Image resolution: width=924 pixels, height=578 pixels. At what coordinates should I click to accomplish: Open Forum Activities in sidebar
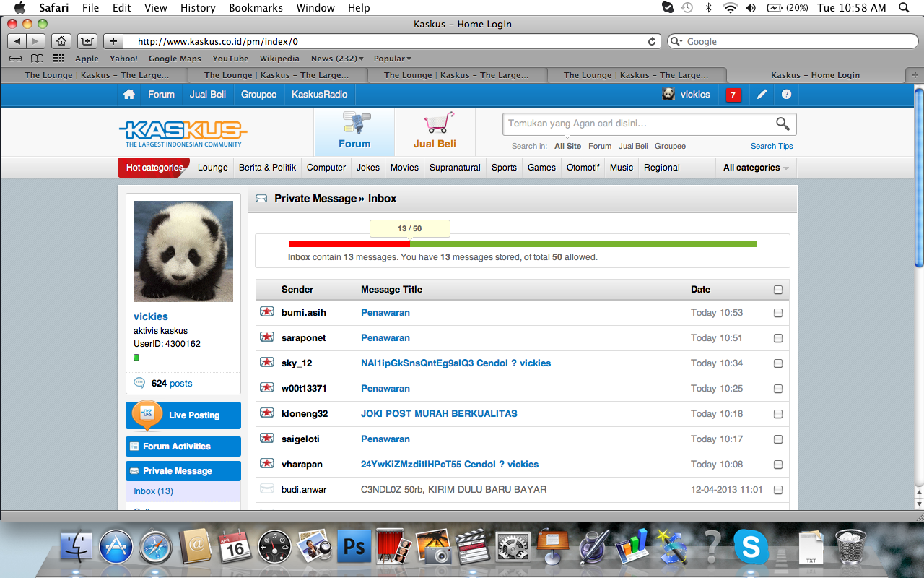coord(183,447)
